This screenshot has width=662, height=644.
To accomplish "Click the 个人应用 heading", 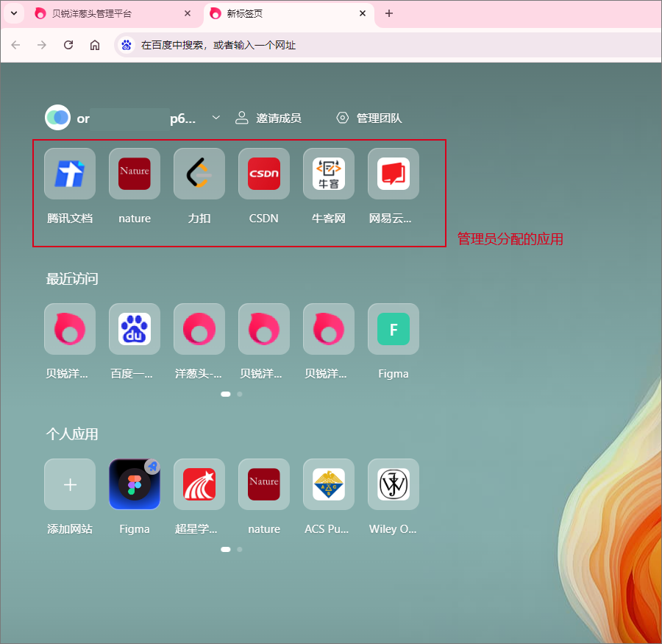I will click(72, 434).
